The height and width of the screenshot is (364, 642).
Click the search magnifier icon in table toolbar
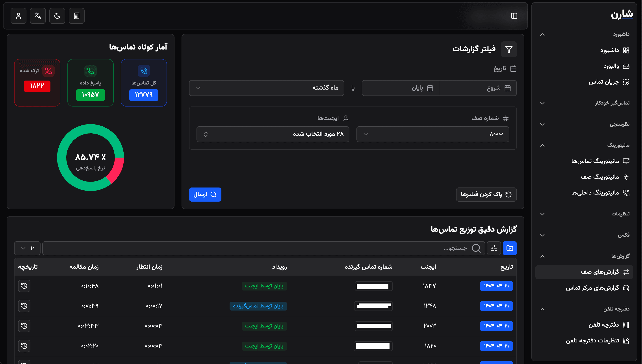tap(476, 248)
